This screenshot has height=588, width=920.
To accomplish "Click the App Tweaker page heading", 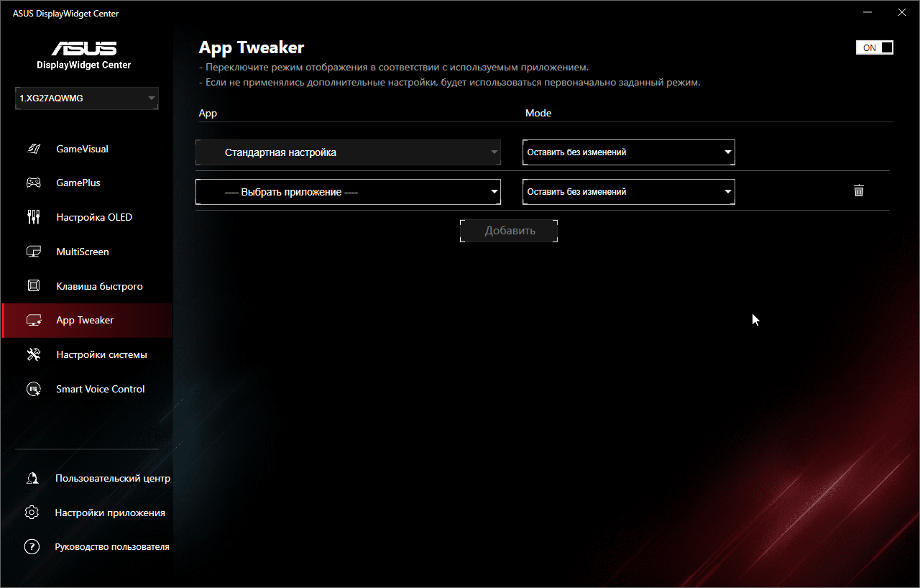I will pyautogui.click(x=252, y=47).
